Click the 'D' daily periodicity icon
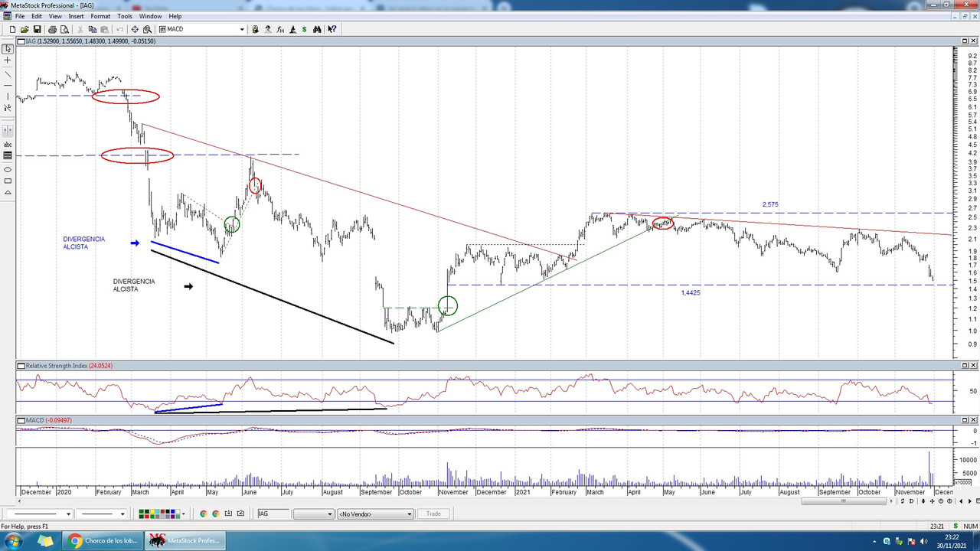The width and height of the screenshot is (980, 551). coord(911,501)
